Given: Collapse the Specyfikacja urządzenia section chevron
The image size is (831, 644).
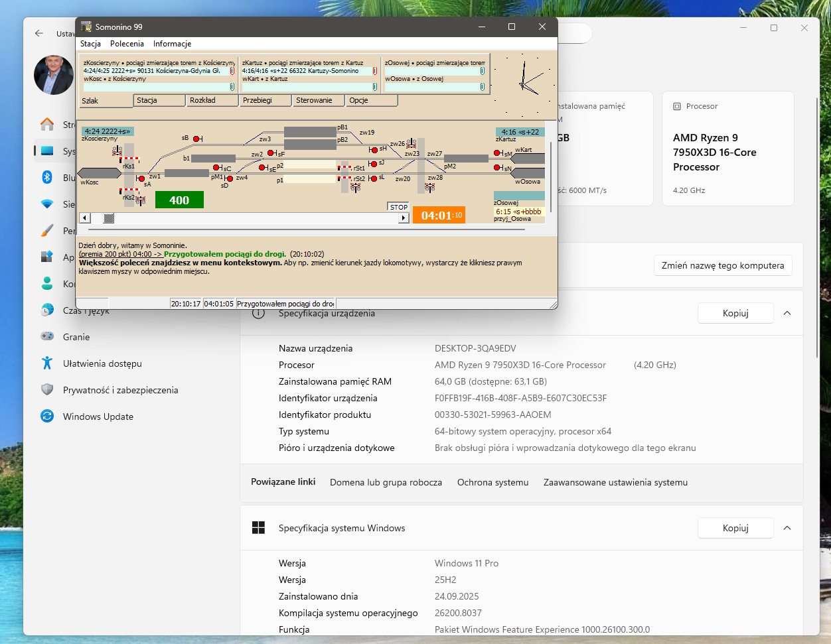Looking at the screenshot, I should pyautogui.click(x=787, y=313).
